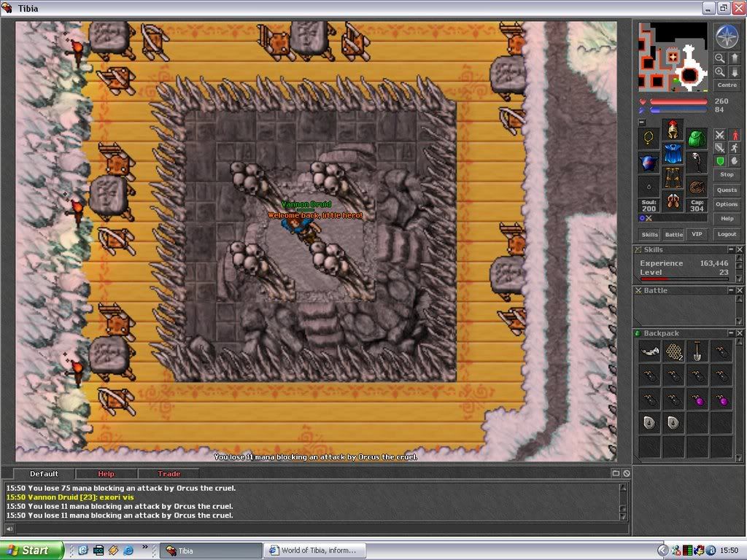Click the Stop button
This screenshot has height=560, width=747.
727,175
